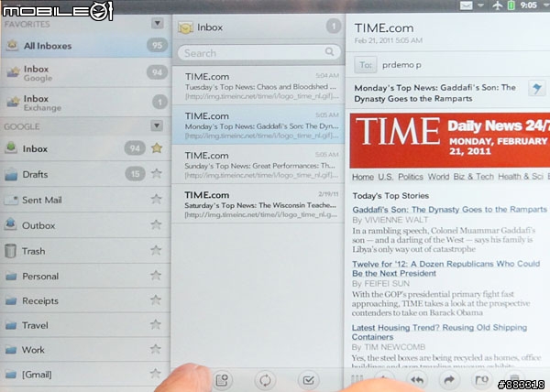Tap the Reply All double-arrow icon
Image resolution: width=550 pixels, height=392 pixels.
(417, 380)
